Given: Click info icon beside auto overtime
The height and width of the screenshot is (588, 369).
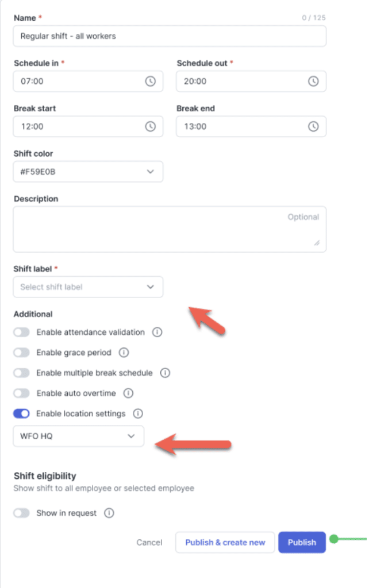Looking at the screenshot, I should pyautogui.click(x=128, y=393).
